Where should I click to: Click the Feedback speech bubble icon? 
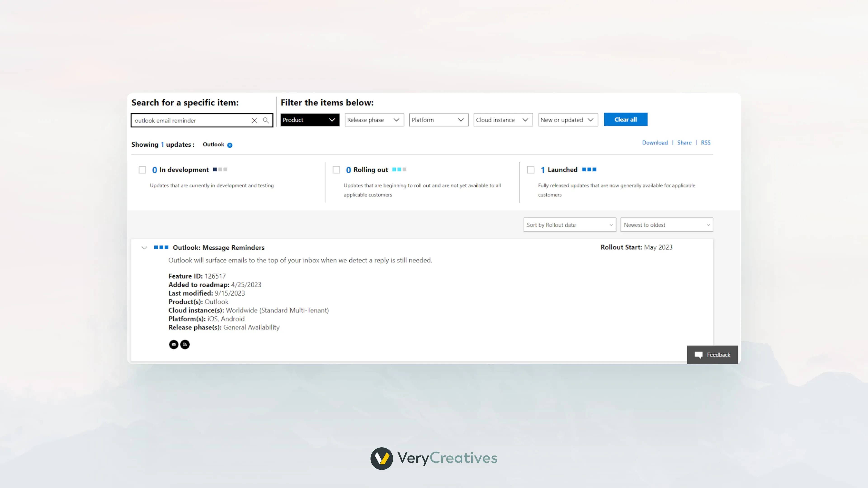point(698,355)
